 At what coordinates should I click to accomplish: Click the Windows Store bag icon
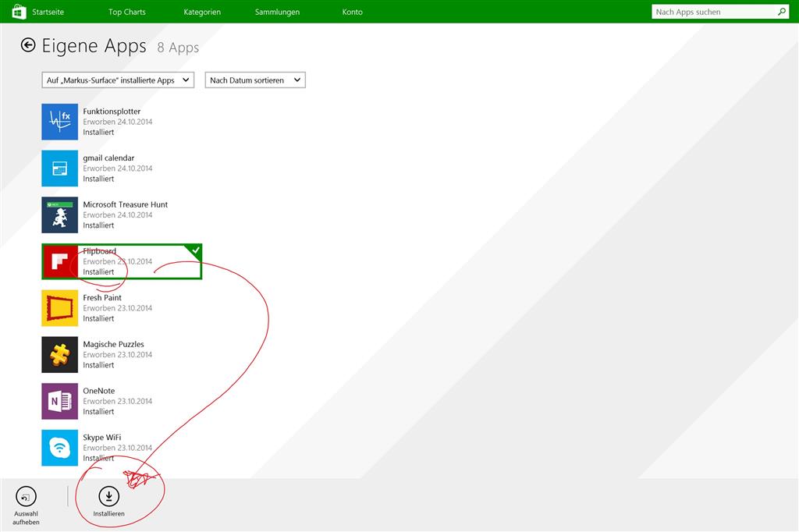point(19,11)
